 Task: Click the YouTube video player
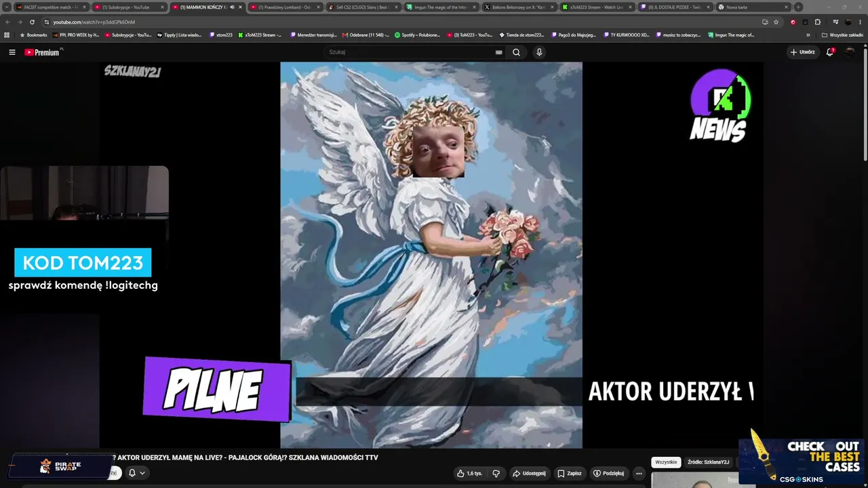coord(431,255)
